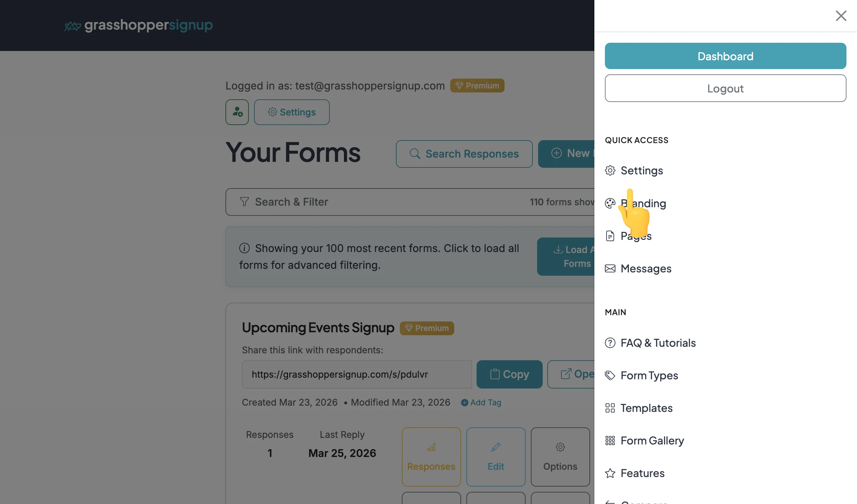Screen dimensions: 857x504
Task: Click the add user icon button
Action: (237, 112)
